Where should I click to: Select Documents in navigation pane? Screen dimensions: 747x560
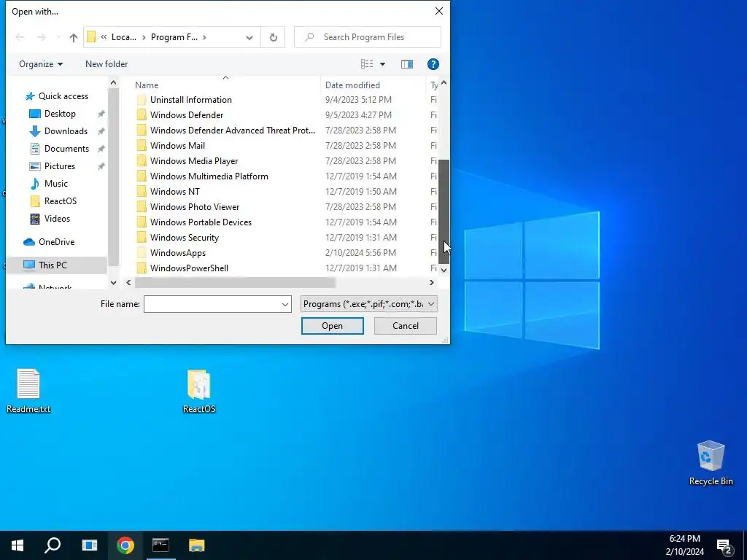point(66,149)
